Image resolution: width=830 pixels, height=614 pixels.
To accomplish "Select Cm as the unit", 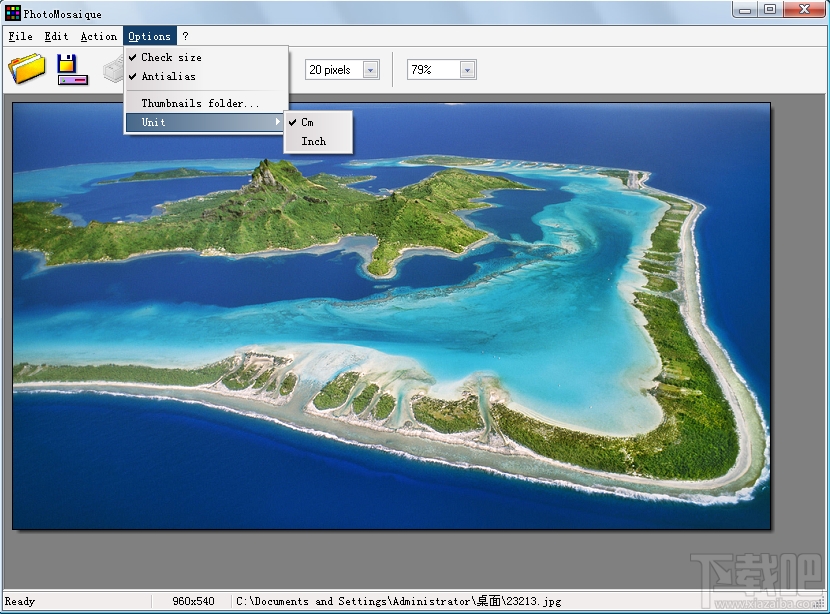I will 318,122.
